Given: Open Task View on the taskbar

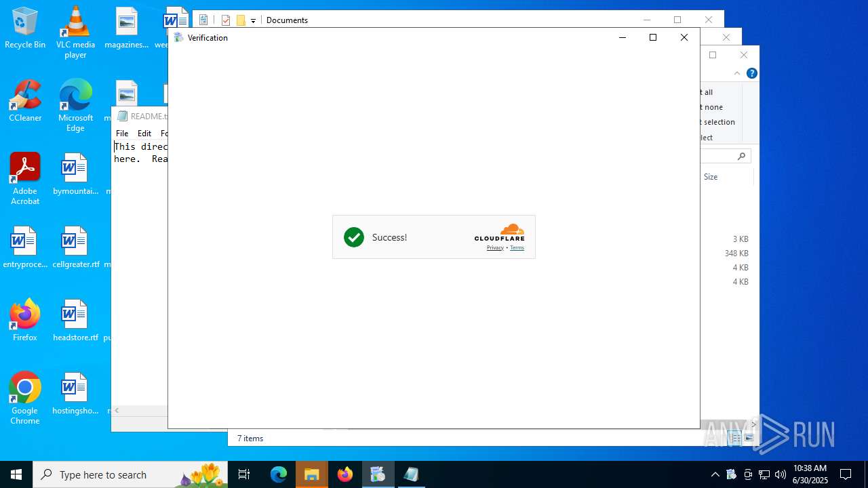Looking at the screenshot, I should 244,474.
